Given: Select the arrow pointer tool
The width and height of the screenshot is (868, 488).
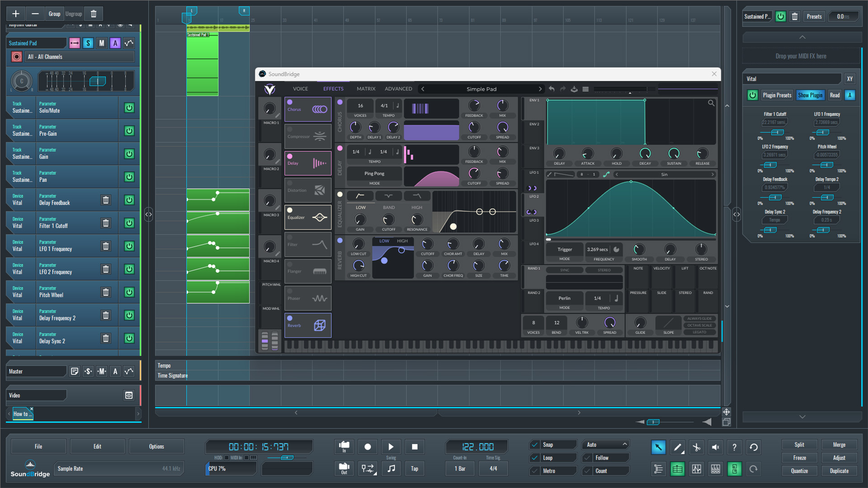Looking at the screenshot, I should pyautogui.click(x=658, y=447).
